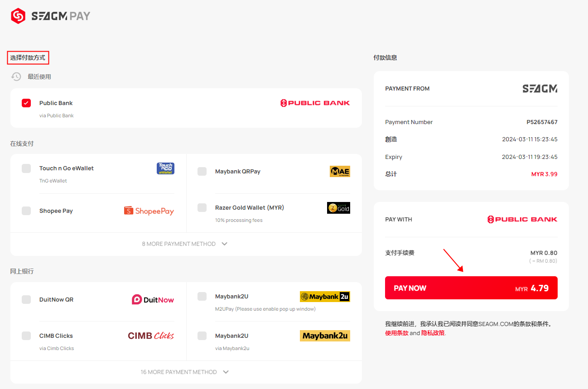Click the SEAGM logo in Payment From
Image resolution: width=588 pixels, height=389 pixels.
tap(540, 89)
